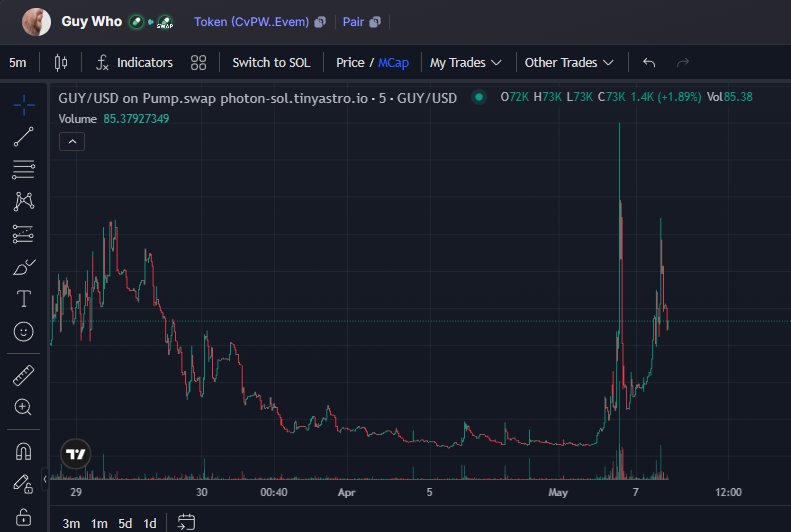Click the Volume value 85.37927349

point(136,119)
